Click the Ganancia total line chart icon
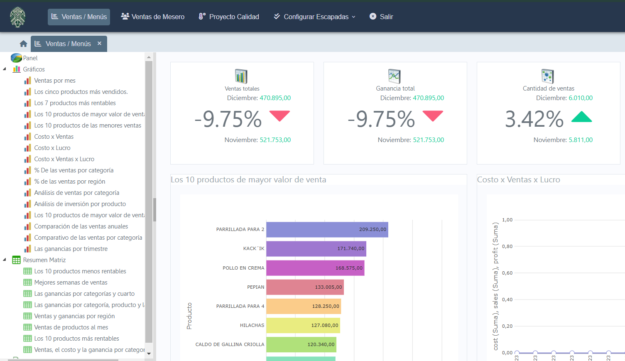This screenshot has width=625, height=361. (394, 76)
